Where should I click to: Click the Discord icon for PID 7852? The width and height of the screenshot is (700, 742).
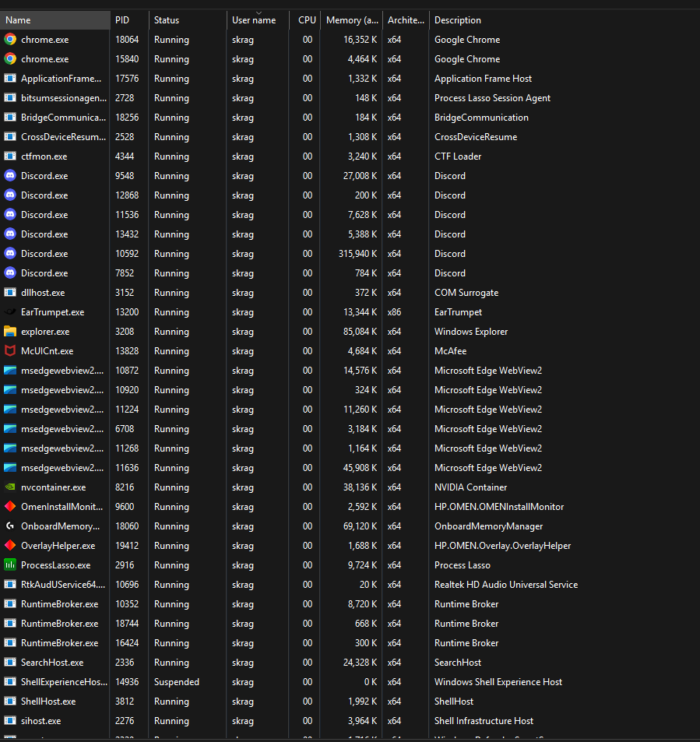(x=10, y=273)
